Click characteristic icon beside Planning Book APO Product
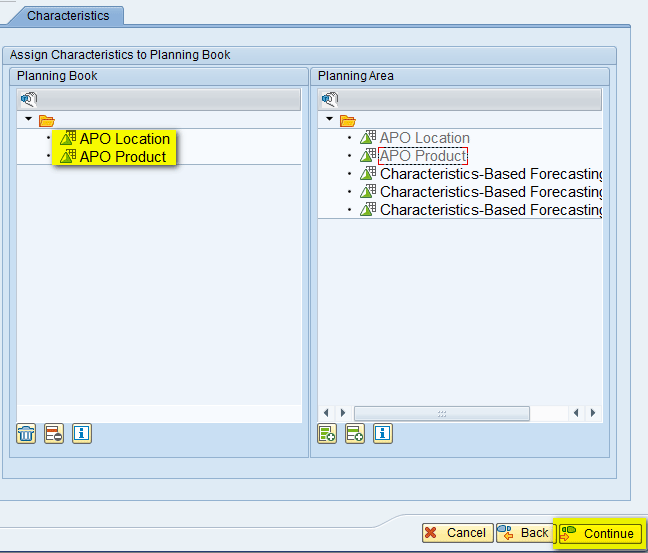This screenshot has height=553, width=648. 68,156
